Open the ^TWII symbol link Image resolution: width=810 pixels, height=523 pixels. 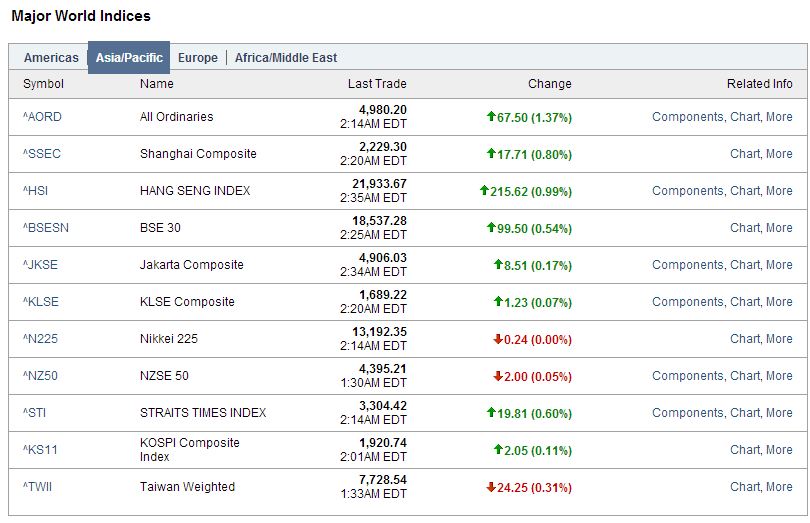click(x=38, y=487)
